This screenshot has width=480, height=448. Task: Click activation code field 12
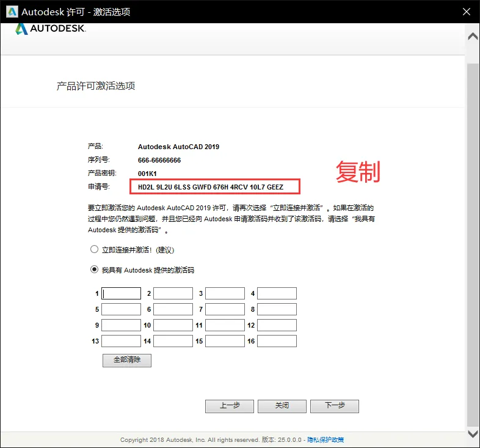click(277, 325)
